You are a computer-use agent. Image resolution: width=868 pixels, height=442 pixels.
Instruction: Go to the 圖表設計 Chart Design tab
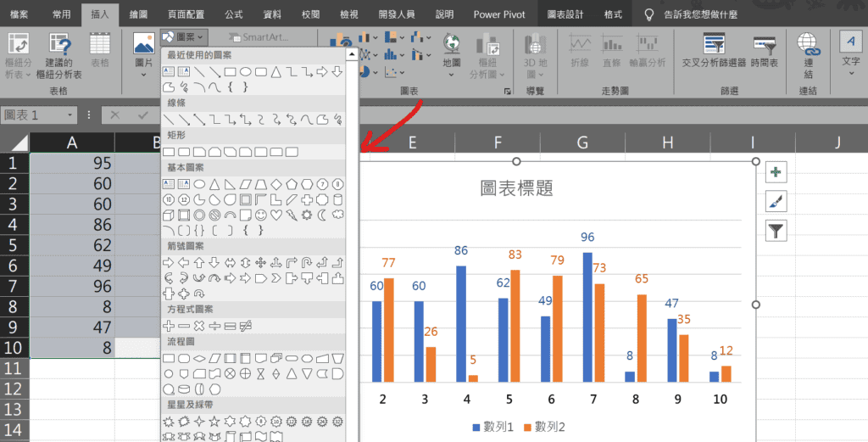(565, 14)
